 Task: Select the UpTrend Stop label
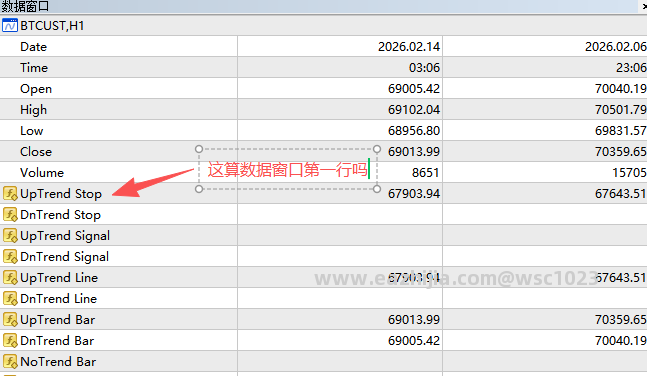[61, 194]
